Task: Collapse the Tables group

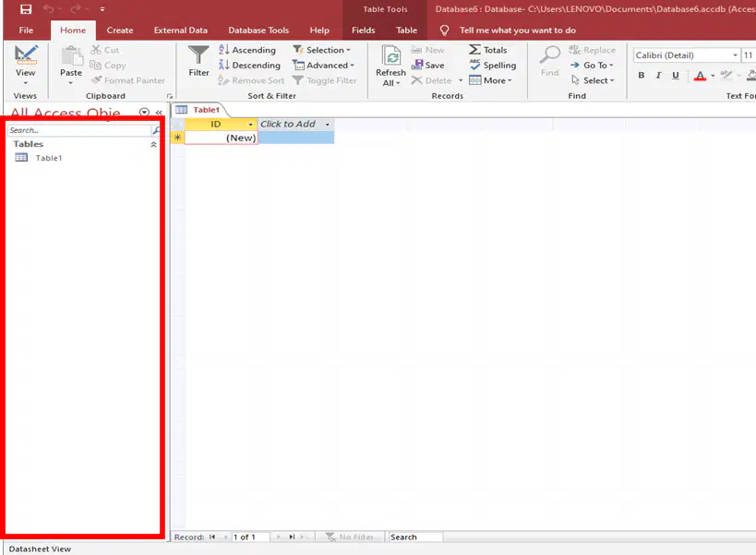Action: [x=153, y=144]
